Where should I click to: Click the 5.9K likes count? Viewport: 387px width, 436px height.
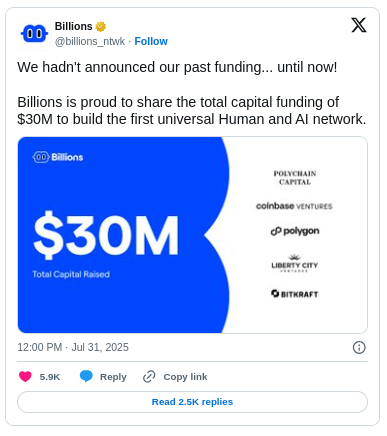tap(50, 377)
